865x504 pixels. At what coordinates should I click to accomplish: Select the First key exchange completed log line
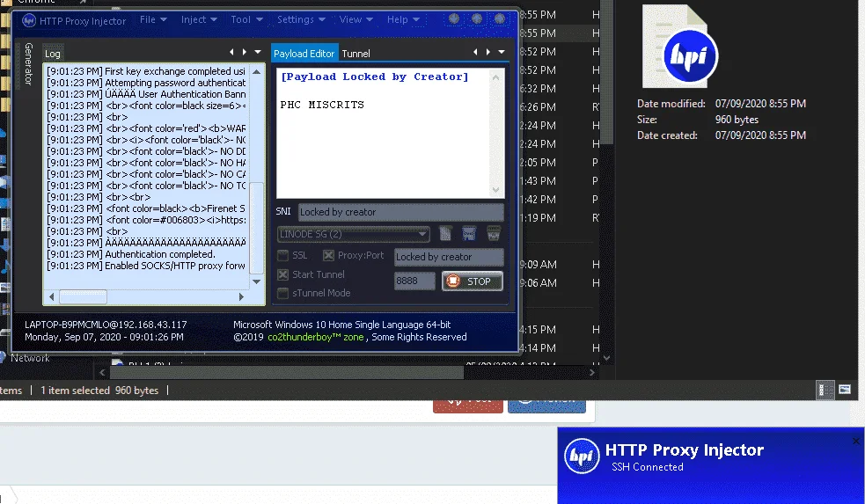pos(146,71)
